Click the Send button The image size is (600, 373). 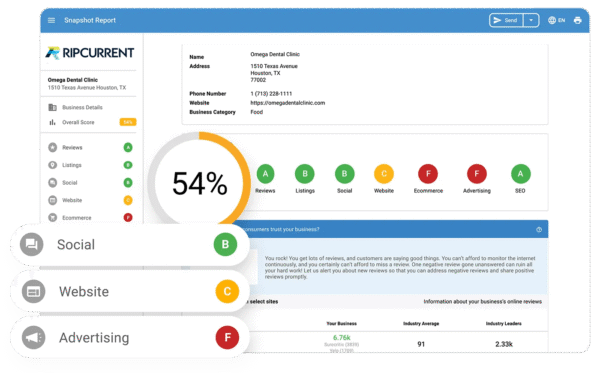[506, 20]
